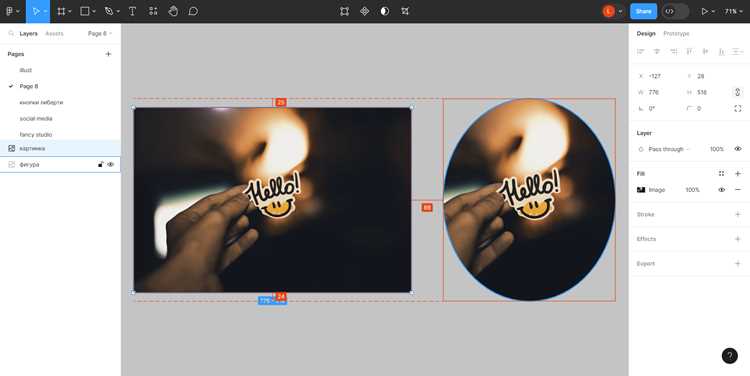
Task: Click the Crop image icon in top bar
Action: [405, 11]
